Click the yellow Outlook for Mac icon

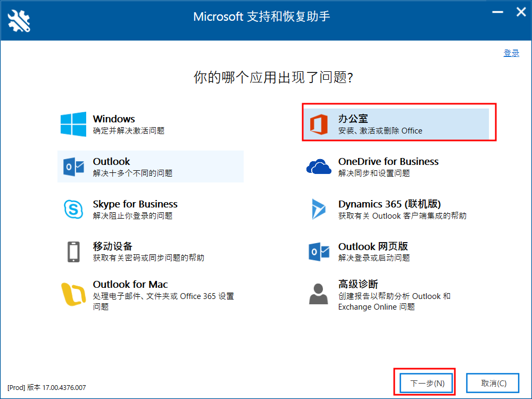tap(73, 294)
